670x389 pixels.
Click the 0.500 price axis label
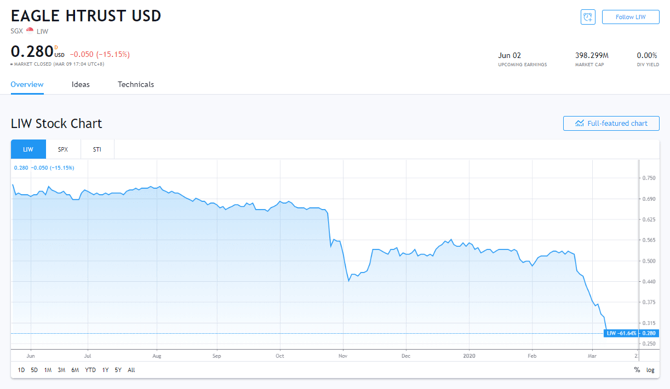649,261
